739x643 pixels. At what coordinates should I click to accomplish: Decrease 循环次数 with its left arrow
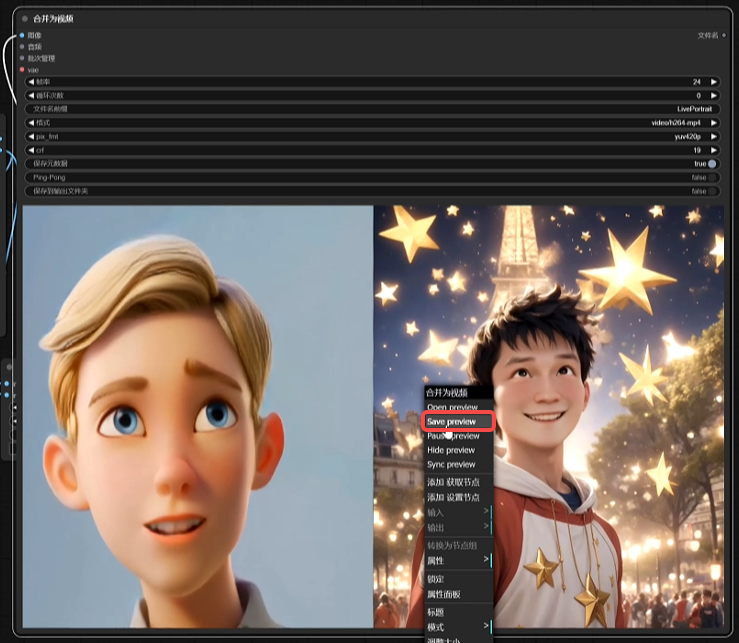click(31, 96)
